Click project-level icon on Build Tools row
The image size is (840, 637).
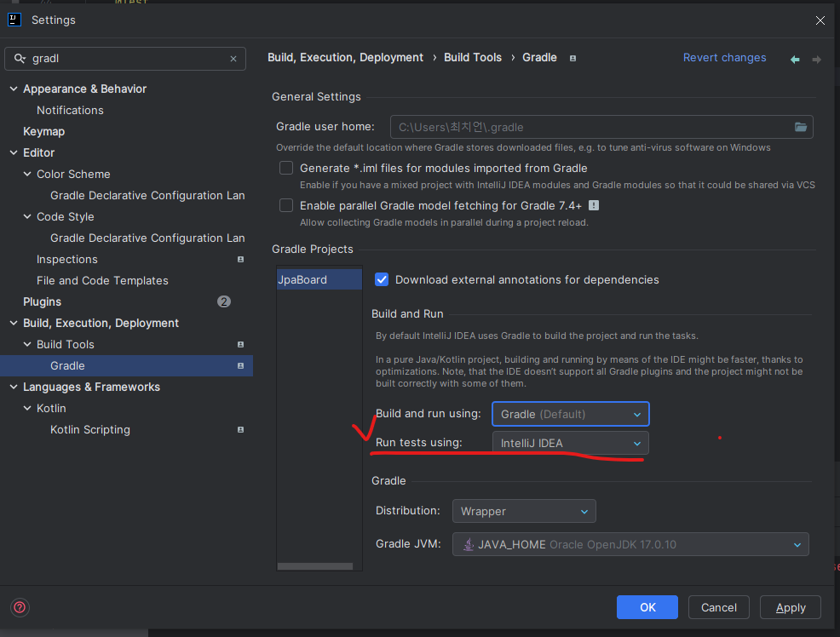(x=240, y=344)
